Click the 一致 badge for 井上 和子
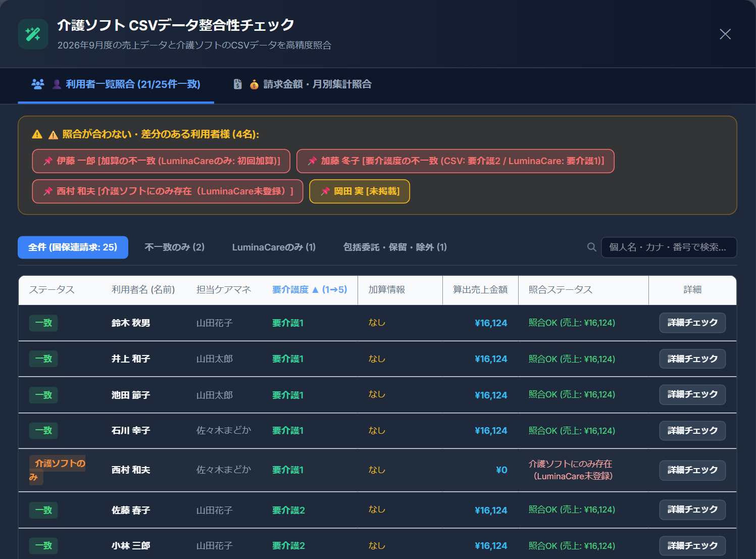Screen dimensions: 756x559 tap(43, 359)
